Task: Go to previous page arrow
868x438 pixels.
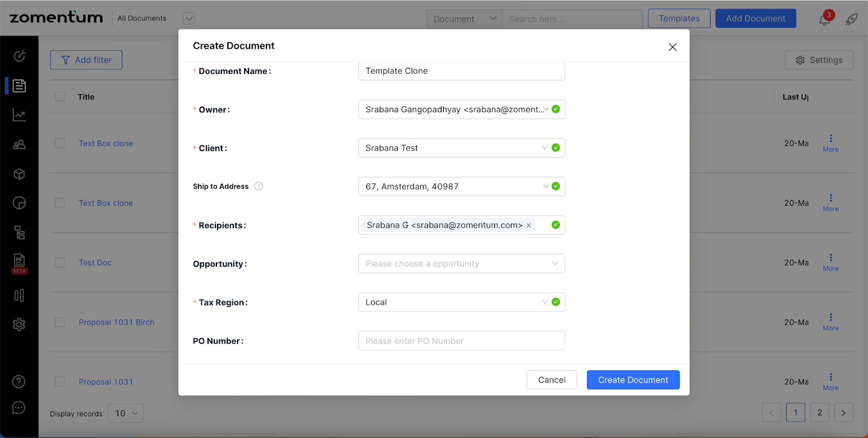Action: coord(771,413)
